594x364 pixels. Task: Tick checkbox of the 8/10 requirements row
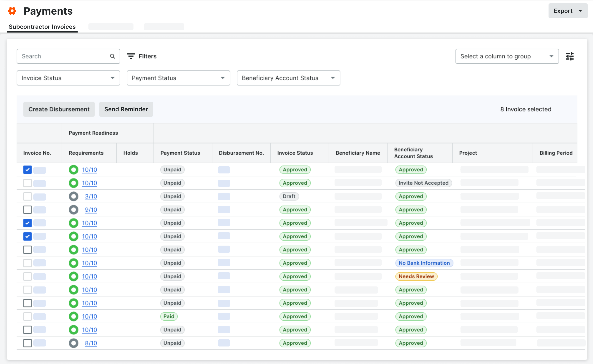coord(28,343)
